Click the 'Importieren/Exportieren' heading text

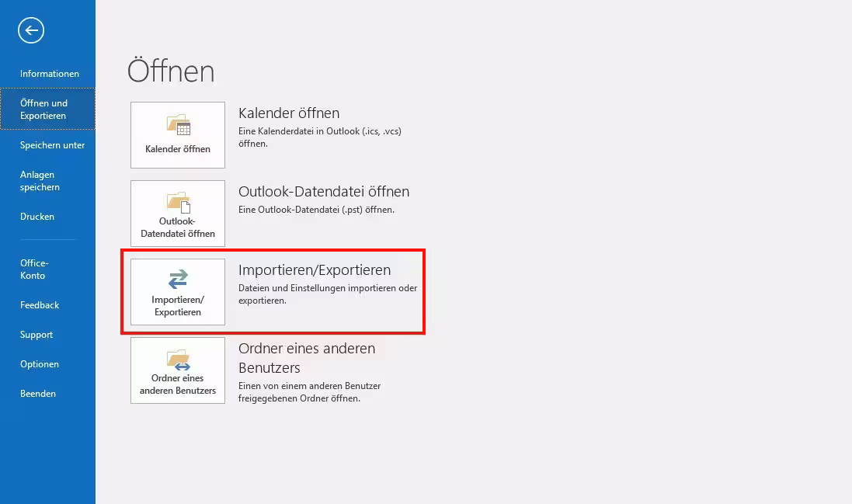click(x=315, y=270)
